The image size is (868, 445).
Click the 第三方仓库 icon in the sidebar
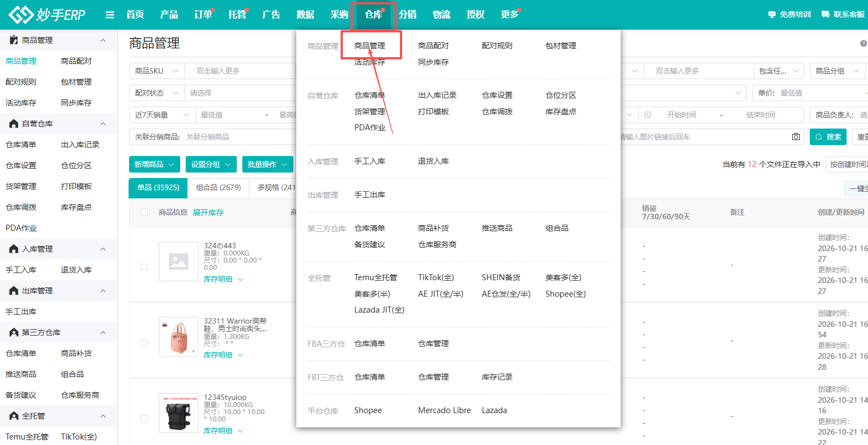point(14,332)
